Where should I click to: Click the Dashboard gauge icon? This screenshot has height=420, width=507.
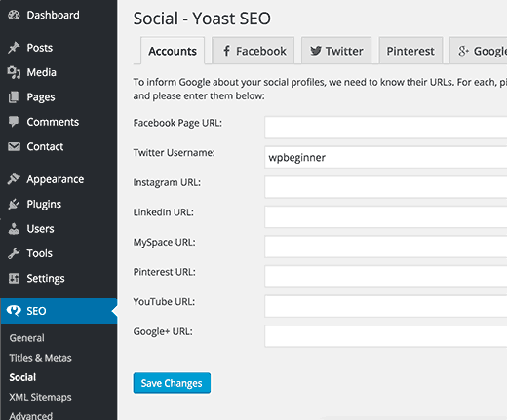14,15
